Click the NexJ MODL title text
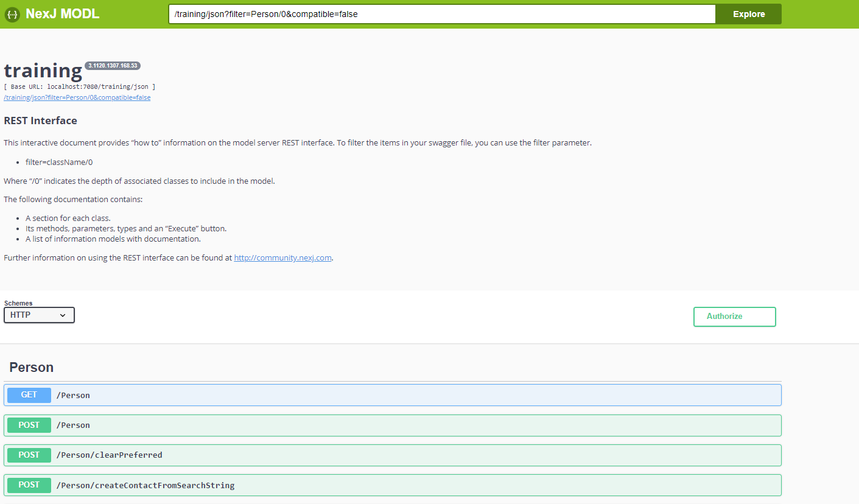Viewport: 859px width, 504px height. tap(62, 14)
